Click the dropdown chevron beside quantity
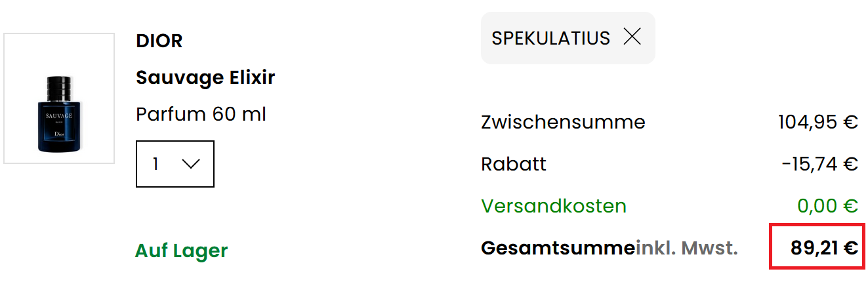This screenshot has height=284, width=868. 191,164
